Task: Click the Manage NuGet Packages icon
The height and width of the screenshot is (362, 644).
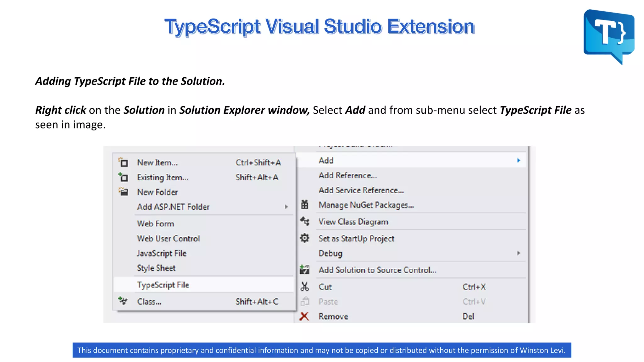Action: coord(304,205)
